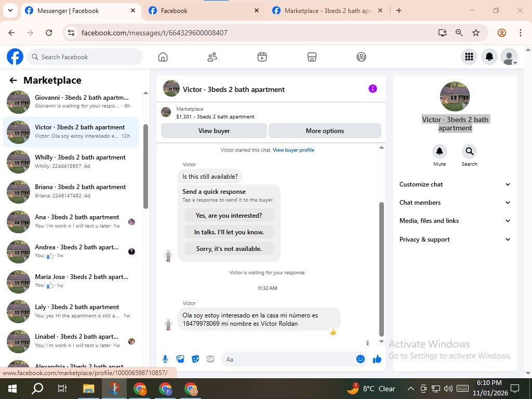Open Whilly's conversation

point(71,162)
